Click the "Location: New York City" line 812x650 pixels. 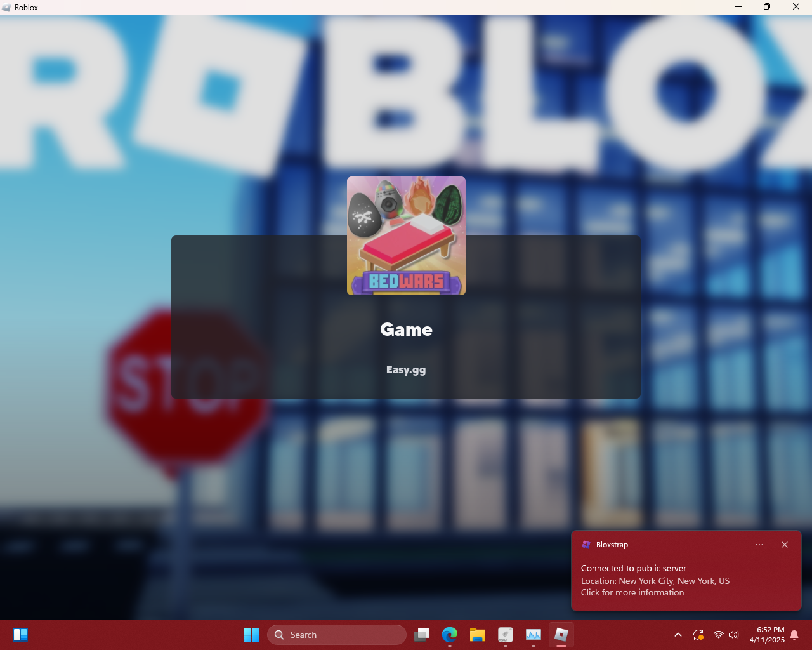pos(655,581)
